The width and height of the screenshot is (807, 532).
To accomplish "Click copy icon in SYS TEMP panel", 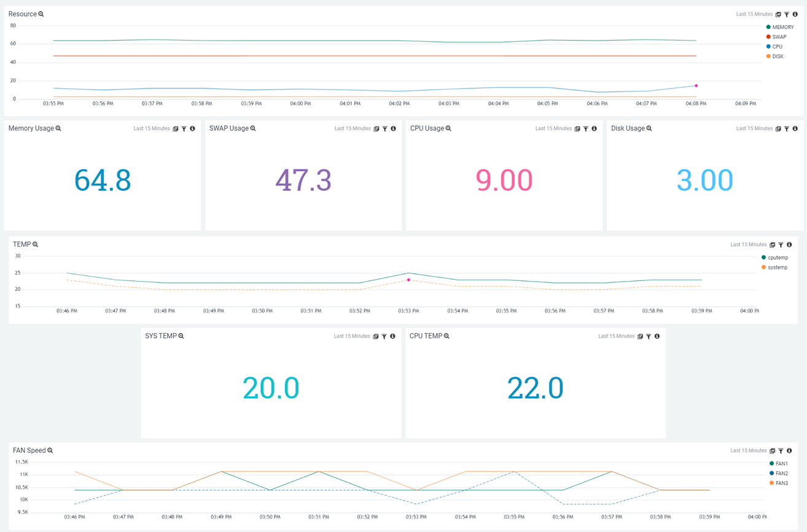I will (x=376, y=336).
